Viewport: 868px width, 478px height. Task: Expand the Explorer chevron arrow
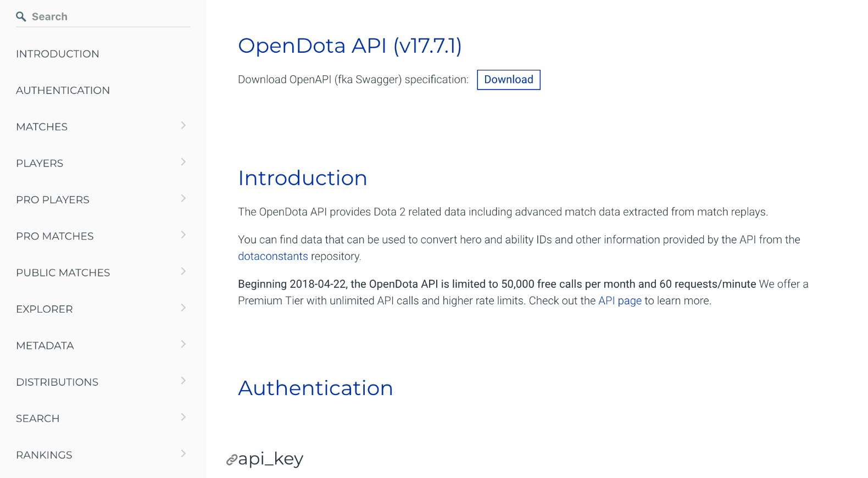coord(183,308)
